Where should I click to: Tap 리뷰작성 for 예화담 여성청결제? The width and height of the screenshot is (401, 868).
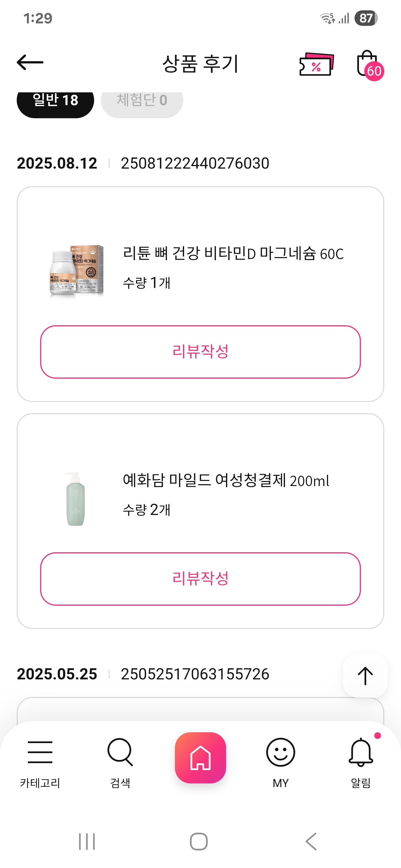[200, 579]
